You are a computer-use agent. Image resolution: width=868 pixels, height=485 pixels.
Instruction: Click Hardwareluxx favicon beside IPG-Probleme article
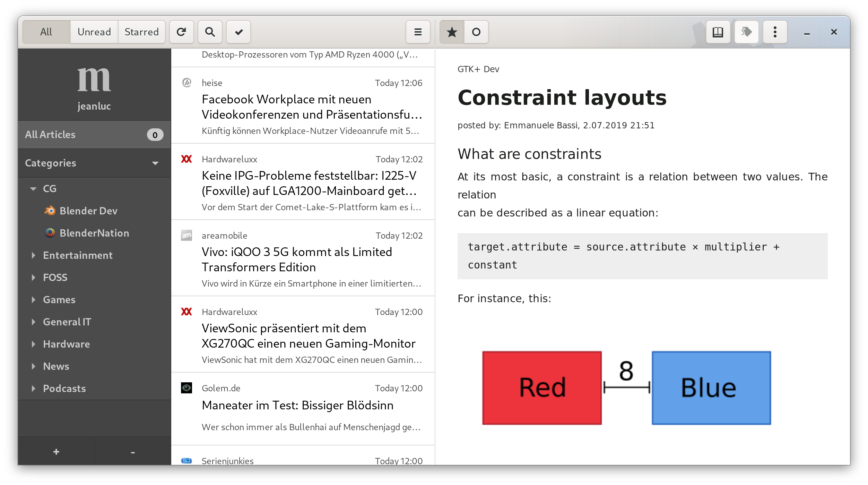(186, 159)
